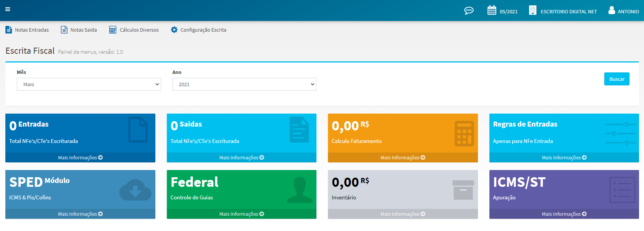Image resolution: width=644 pixels, height=231 pixels.
Task: Click the '0 Entradas' counter
Action: 29,125
